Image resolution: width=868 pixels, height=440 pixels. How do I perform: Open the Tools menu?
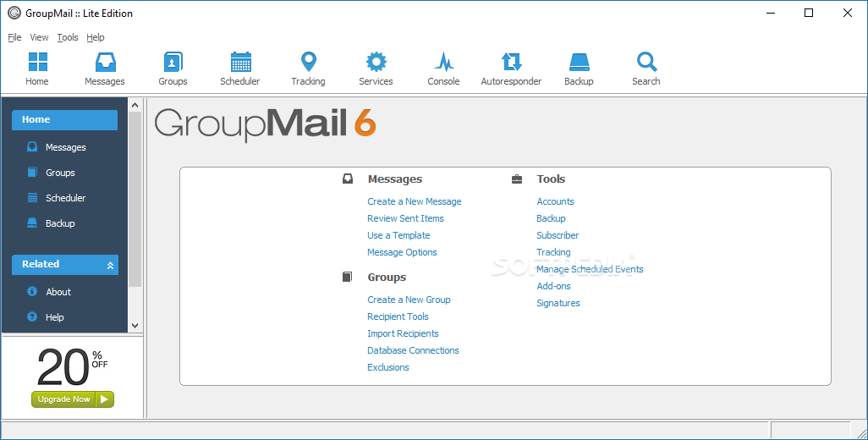[68, 37]
